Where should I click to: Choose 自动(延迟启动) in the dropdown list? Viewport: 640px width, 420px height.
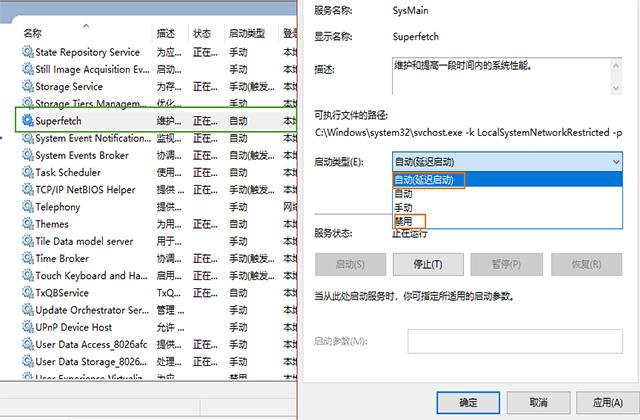click(x=507, y=180)
